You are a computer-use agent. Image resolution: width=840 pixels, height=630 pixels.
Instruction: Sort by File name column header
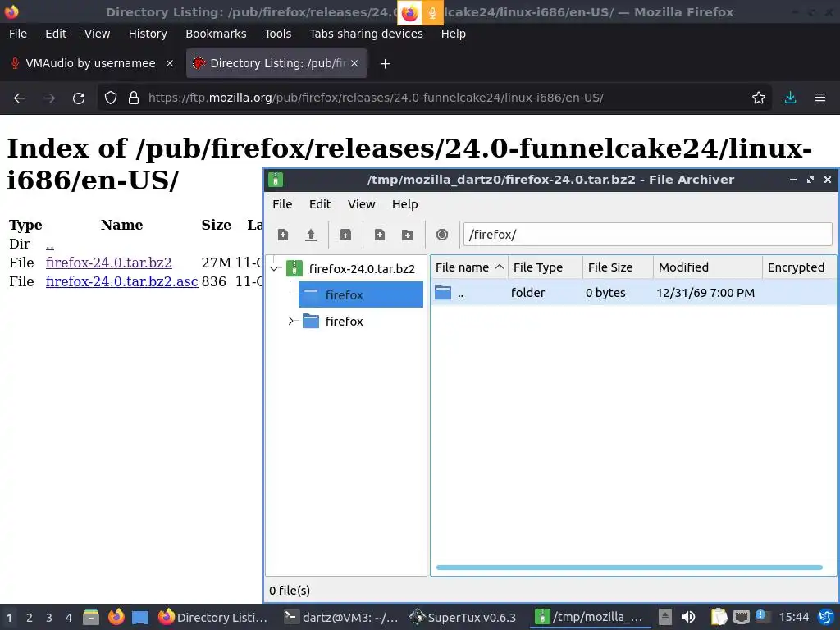pos(468,267)
